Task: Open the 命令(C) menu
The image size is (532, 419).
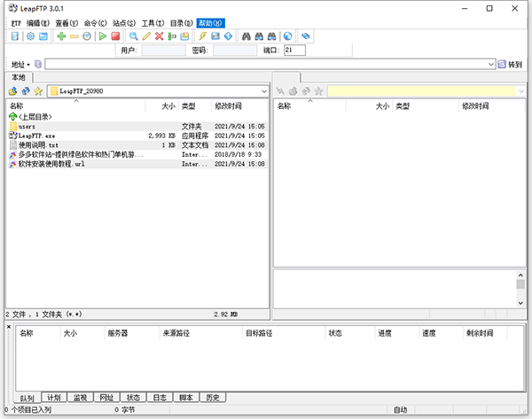Action: click(x=96, y=23)
